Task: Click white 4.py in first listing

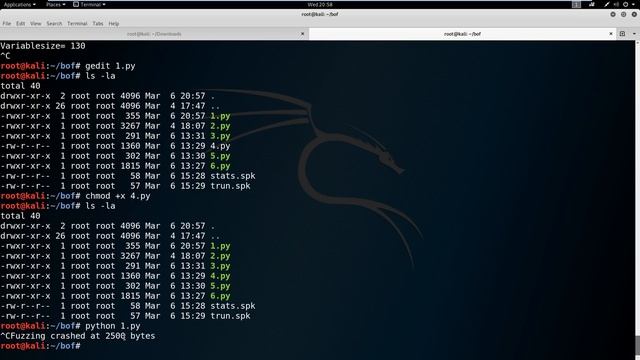Action: point(220,146)
